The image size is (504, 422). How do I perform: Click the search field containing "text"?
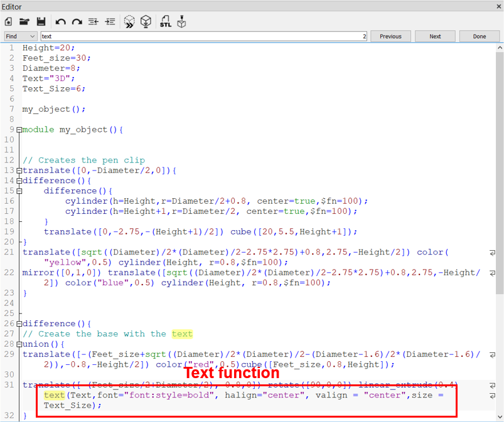[204, 36]
